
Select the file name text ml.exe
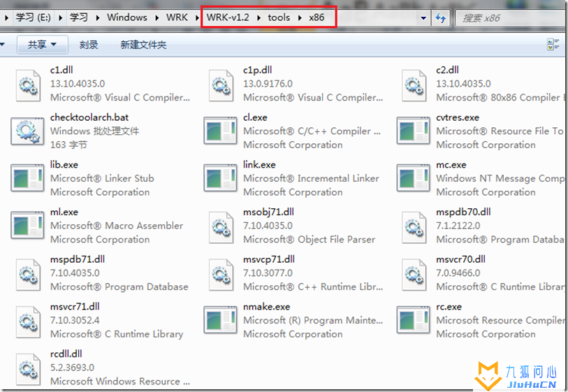pos(64,212)
